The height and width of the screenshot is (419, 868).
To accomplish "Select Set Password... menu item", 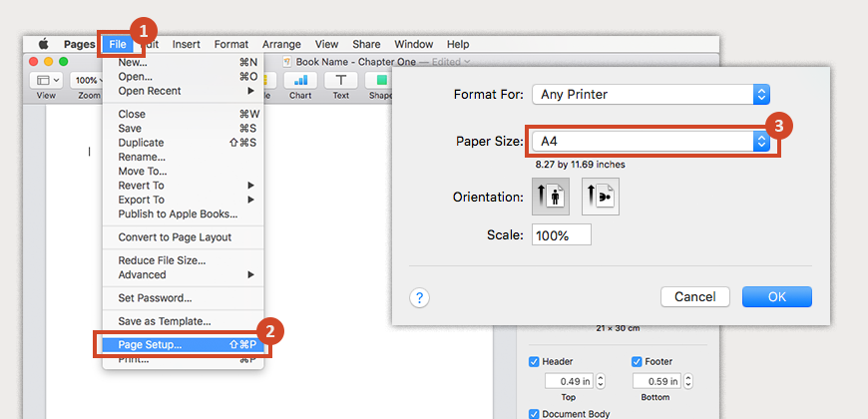I will pos(184,298).
